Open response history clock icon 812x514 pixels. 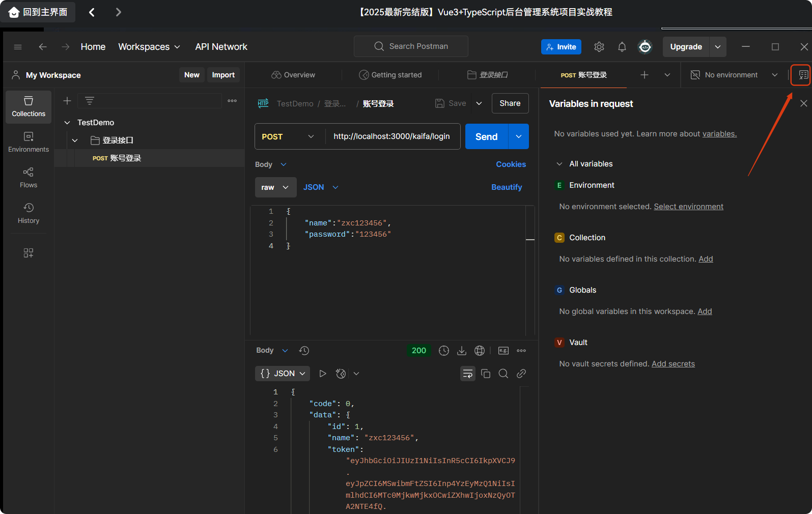(x=304, y=351)
